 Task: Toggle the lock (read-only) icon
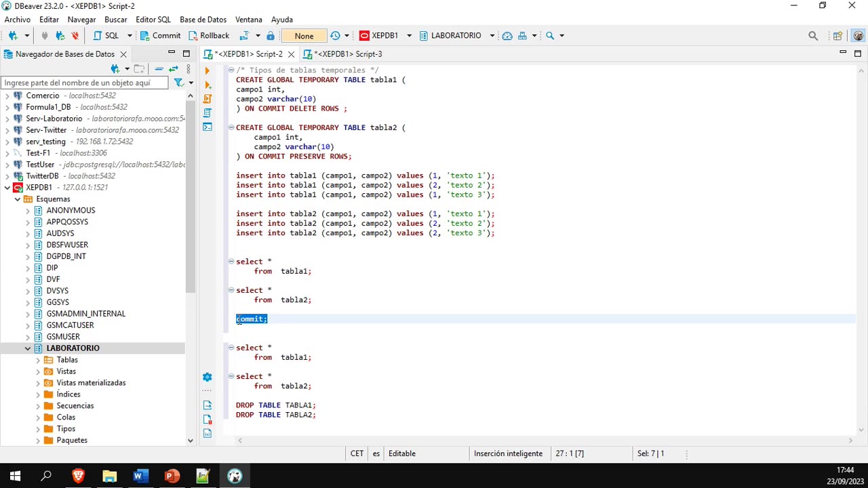click(x=271, y=35)
